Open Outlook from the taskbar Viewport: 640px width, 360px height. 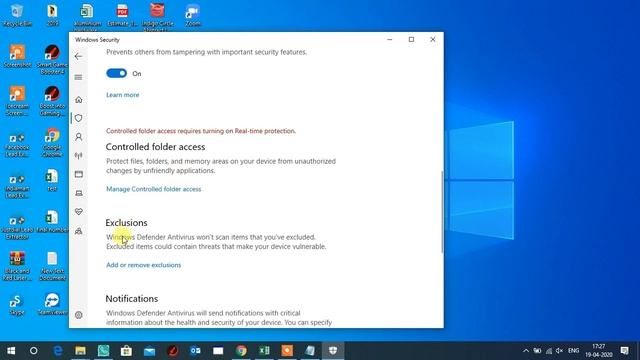click(x=195, y=351)
